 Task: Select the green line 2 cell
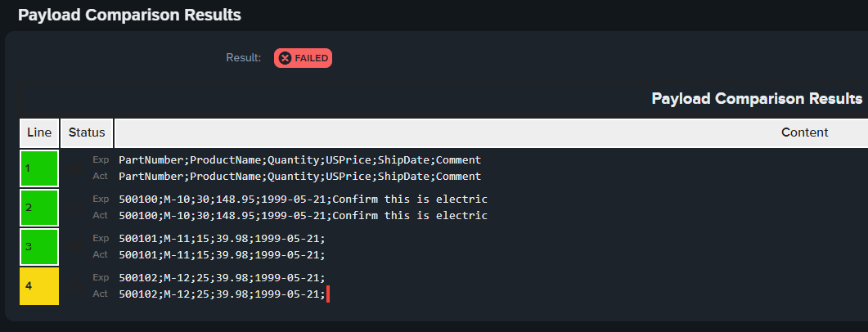pyautogui.click(x=39, y=208)
